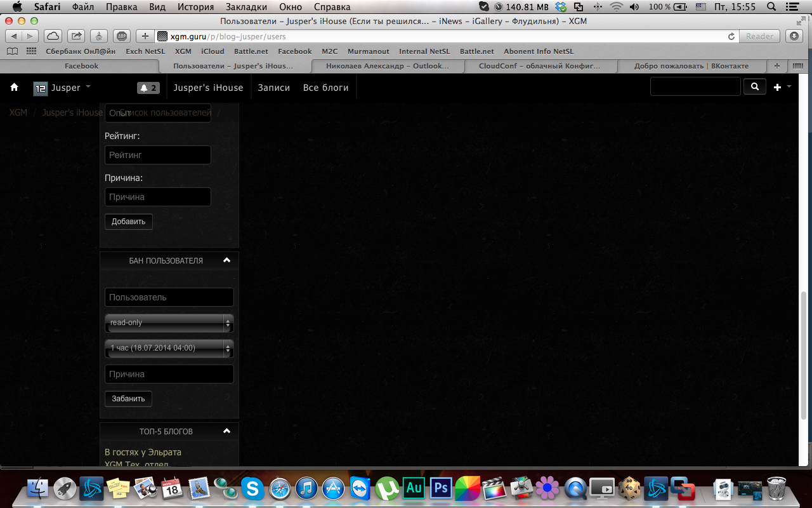Image resolution: width=812 pixels, height=508 pixels.
Task: Open notifications bell showing 2
Action: [x=148, y=88]
